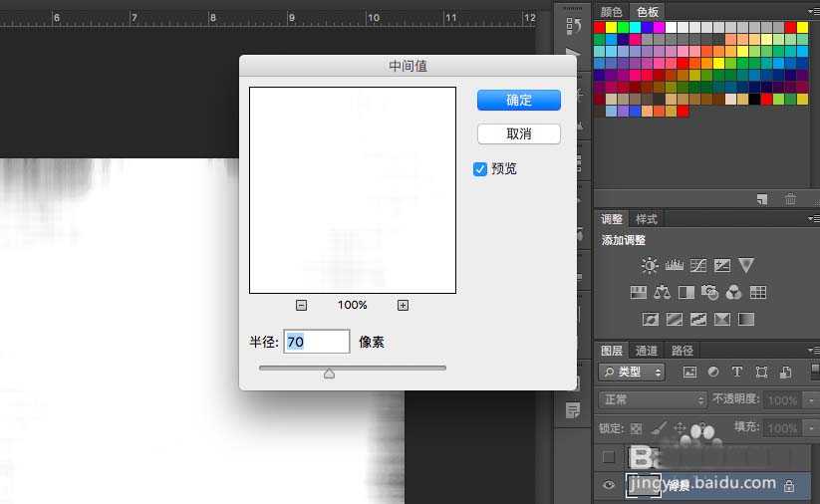The height and width of the screenshot is (504, 820).
Task: Zoom in the filter preview with plus
Action: pos(404,305)
